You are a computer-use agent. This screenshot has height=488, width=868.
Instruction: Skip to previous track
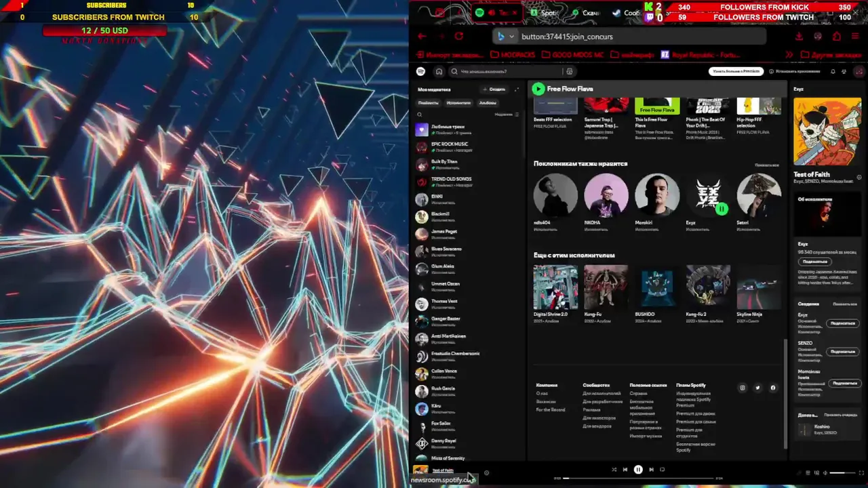point(625,469)
